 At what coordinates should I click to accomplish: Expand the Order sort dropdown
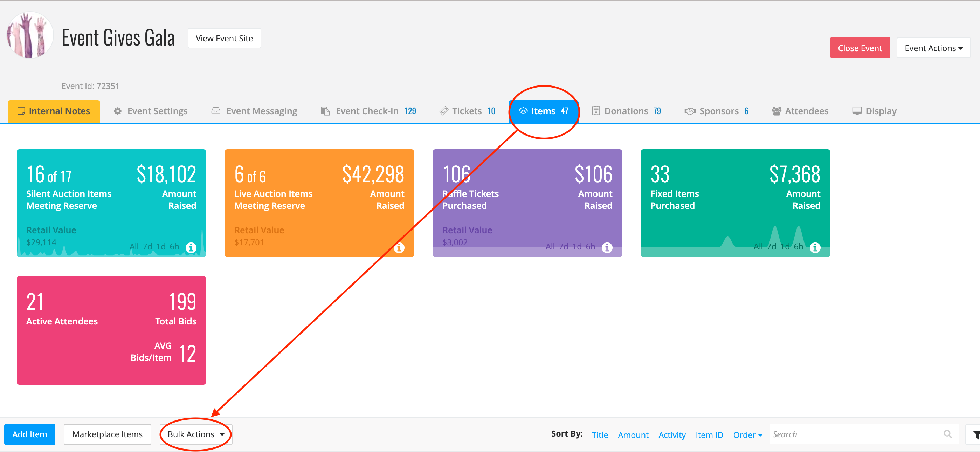748,435
